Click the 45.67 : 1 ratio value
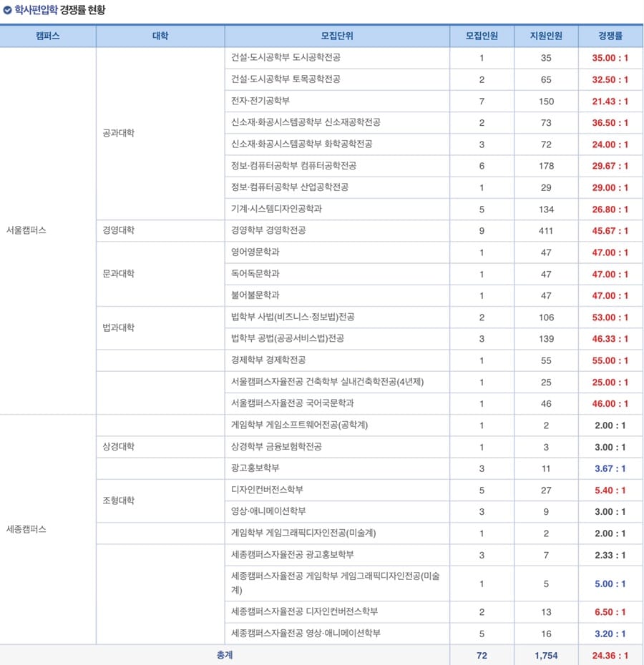Image resolution: width=644 pixels, height=665 pixels. (x=610, y=231)
